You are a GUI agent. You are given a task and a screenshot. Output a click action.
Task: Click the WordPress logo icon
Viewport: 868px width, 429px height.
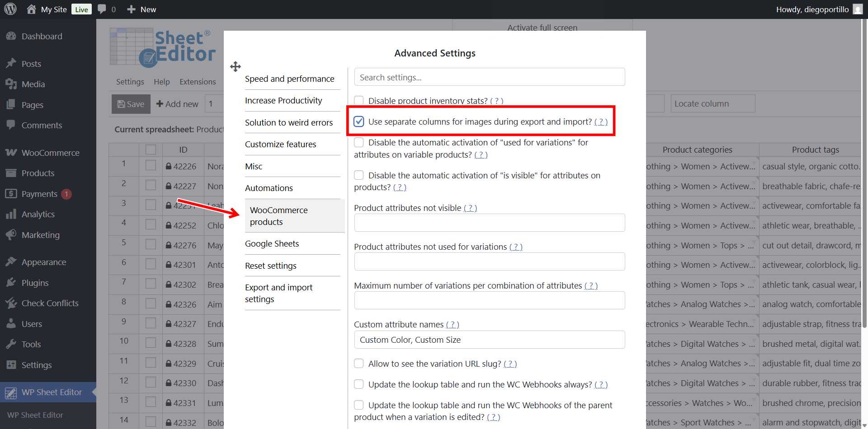tap(10, 9)
